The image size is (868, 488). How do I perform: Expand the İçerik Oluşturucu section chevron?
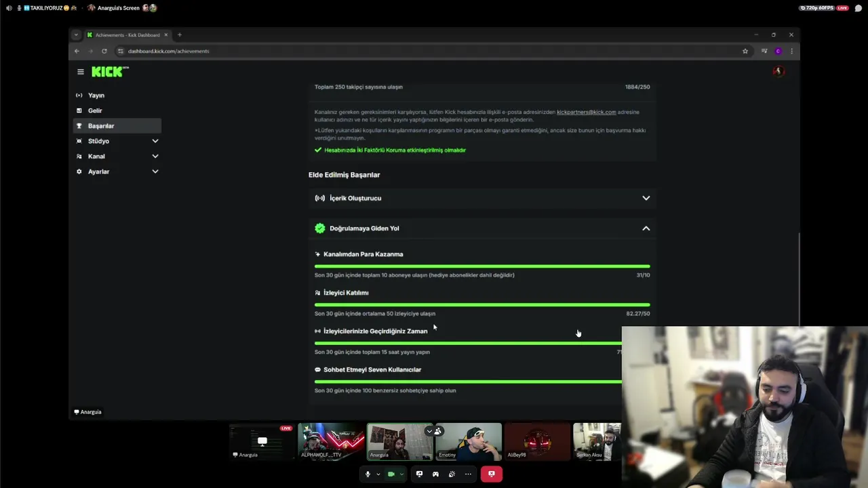(x=646, y=198)
